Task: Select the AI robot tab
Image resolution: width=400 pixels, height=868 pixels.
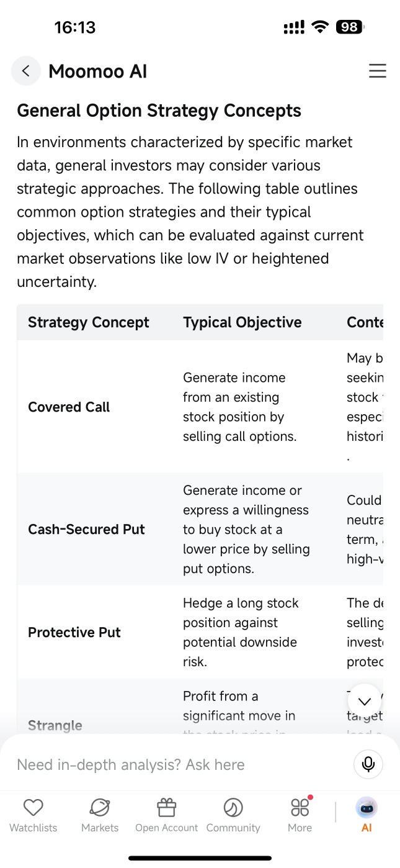Action: pos(367,815)
